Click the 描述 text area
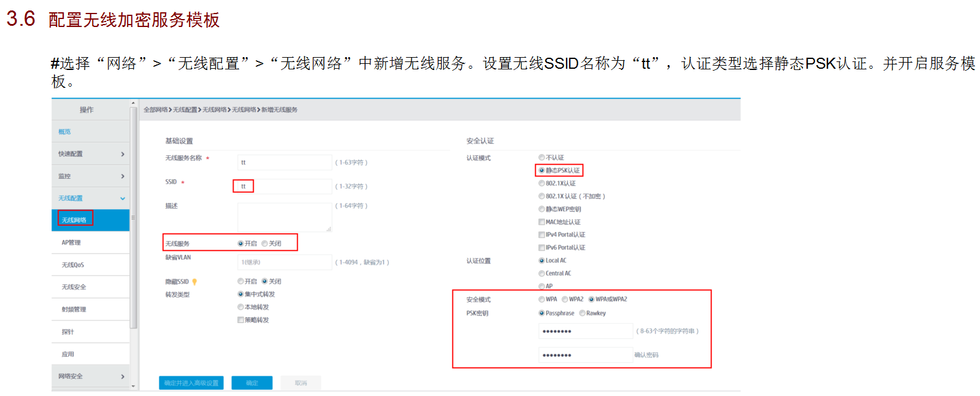Image resolution: width=980 pixels, height=396 pixels. 285,217
